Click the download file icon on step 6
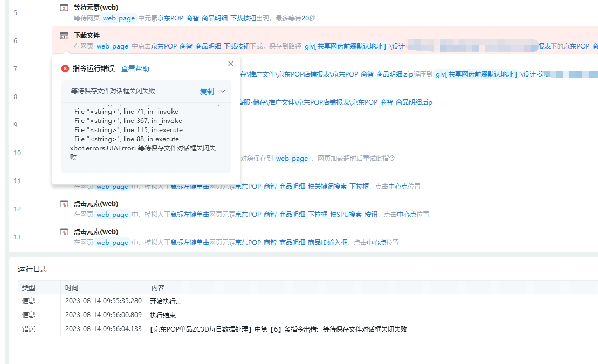Viewport: 598px width, 364px height. 64,36
